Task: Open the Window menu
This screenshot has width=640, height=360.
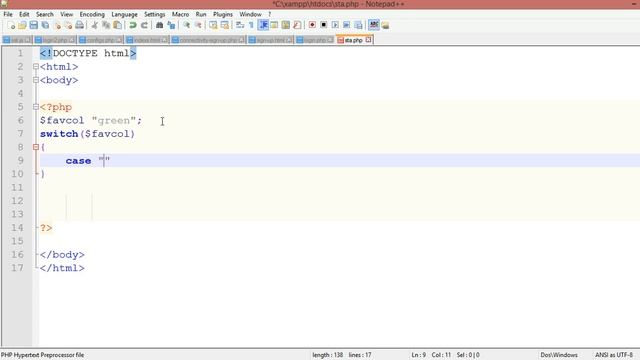Action: pyautogui.click(x=250, y=14)
